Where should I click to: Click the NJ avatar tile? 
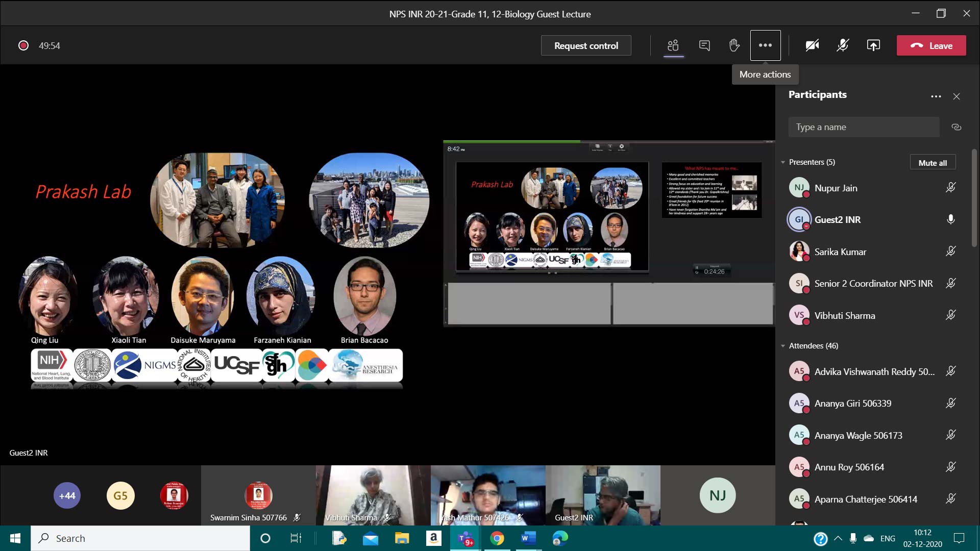click(x=718, y=495)
